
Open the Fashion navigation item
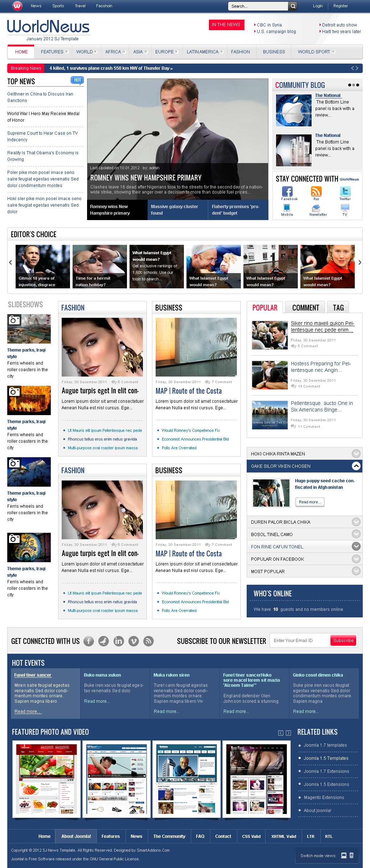pyautogui.click(x=240, y=52)
